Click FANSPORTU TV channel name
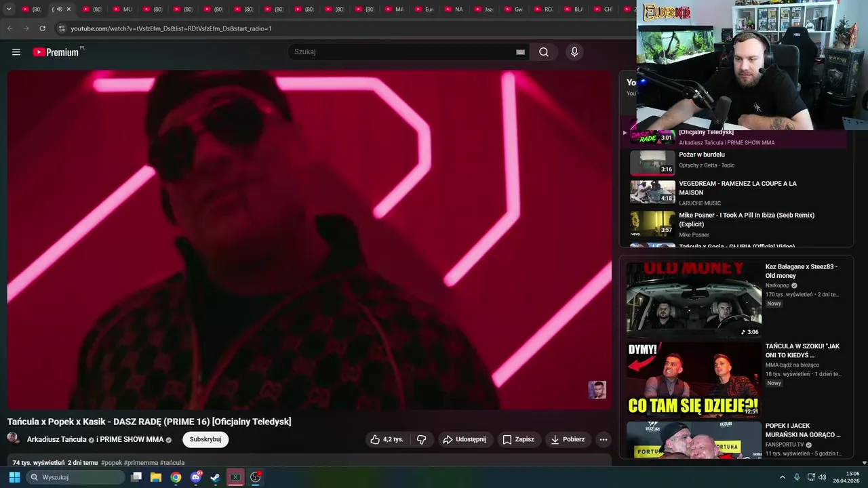 [x=784, y=445]
